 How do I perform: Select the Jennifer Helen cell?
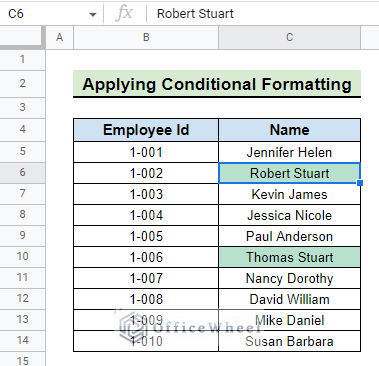tap(289, 152)
